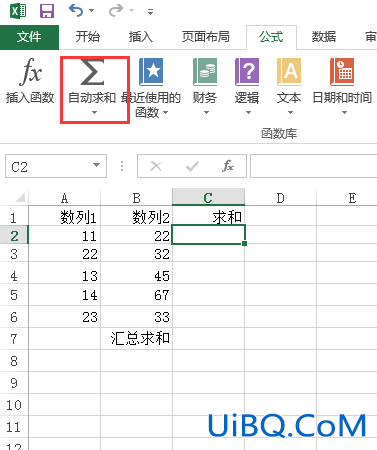Viewport: 377px width, 450px height.
Task: Click the 求和 header cell
Action: click(x=208, y=216)
